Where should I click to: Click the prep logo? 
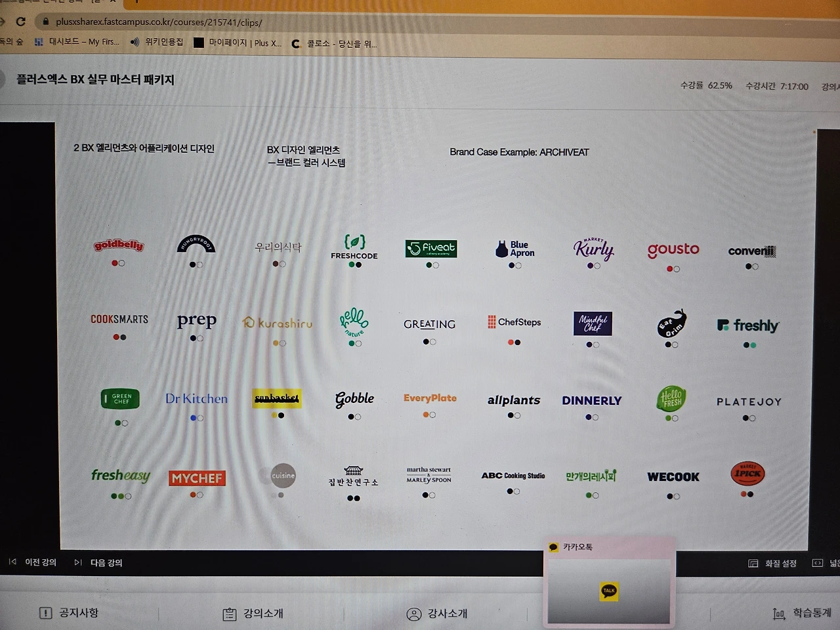click(x=197, y=320)
